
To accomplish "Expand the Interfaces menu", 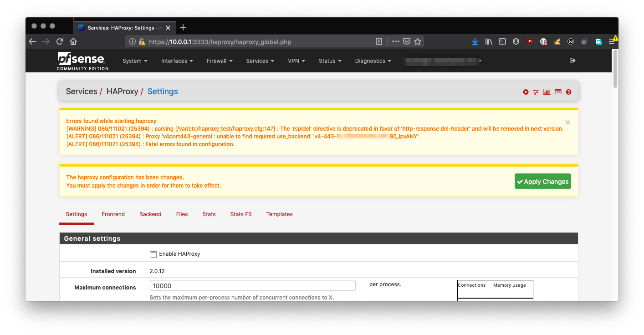I will 177,61.
